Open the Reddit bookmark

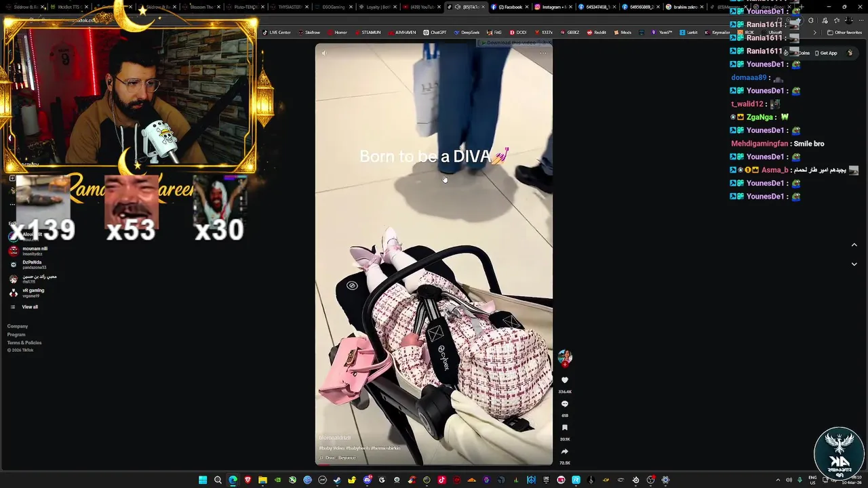coord(597,33)
